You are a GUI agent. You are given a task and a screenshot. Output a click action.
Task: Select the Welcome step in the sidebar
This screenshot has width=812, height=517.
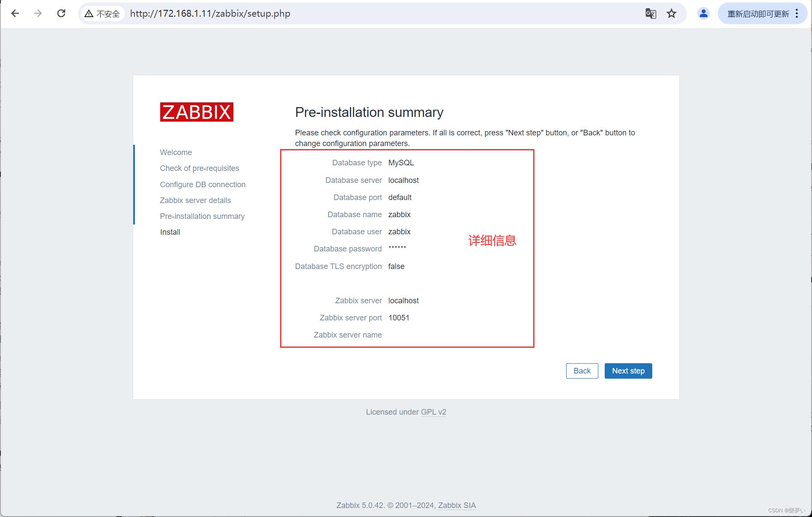(x=176, y=152)
